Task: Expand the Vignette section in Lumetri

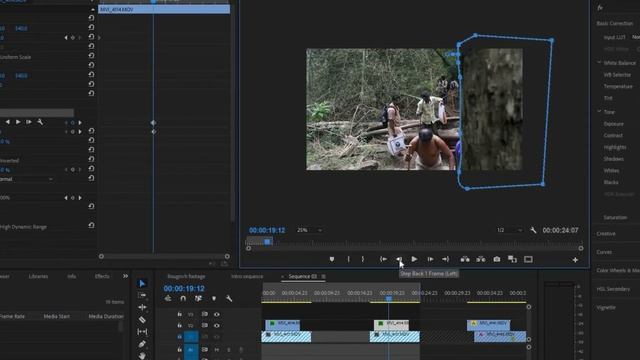Action: click(606, 307)
